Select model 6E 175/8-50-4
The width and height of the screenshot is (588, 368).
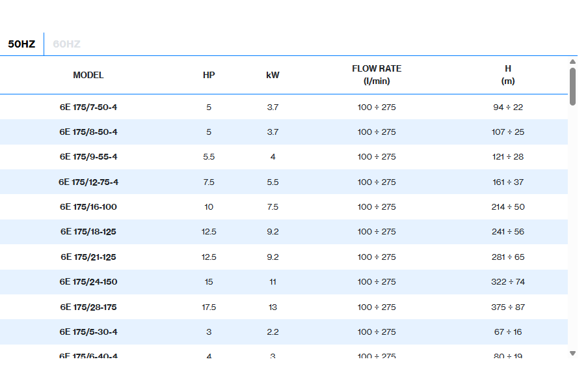tap(88, 132)
